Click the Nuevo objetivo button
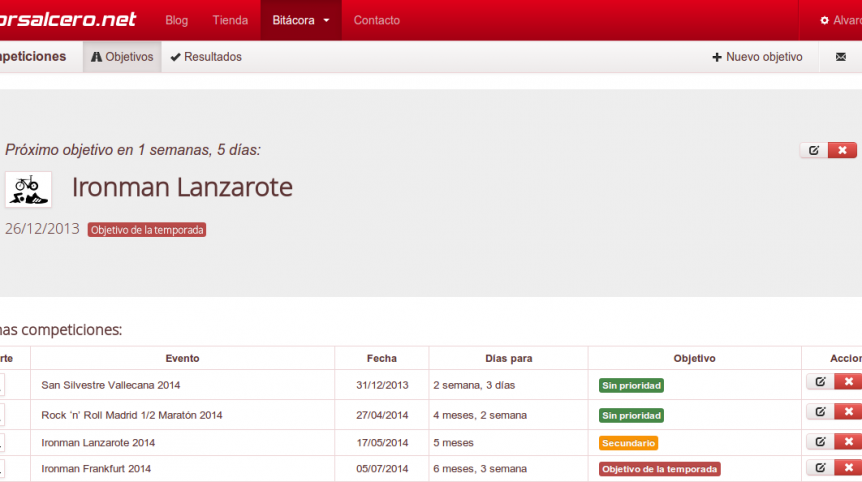This screenshot has width=862, height=482. (x=757, y=57)
